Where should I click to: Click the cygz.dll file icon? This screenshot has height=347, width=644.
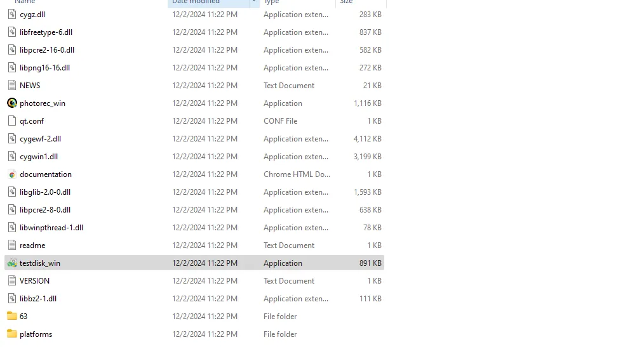12,15
